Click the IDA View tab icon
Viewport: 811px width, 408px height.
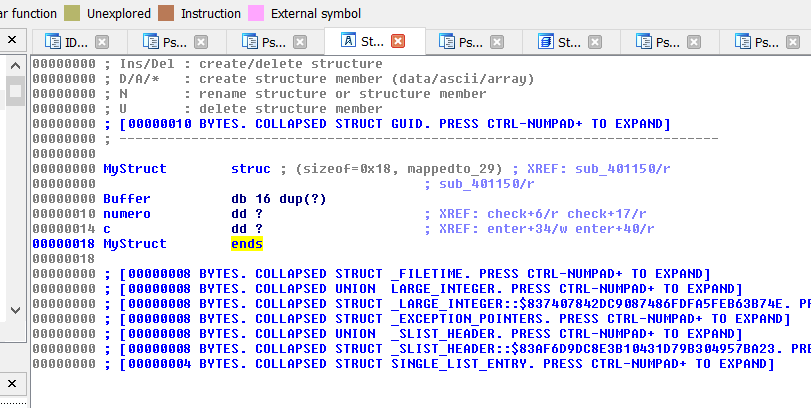coord(51,42)
